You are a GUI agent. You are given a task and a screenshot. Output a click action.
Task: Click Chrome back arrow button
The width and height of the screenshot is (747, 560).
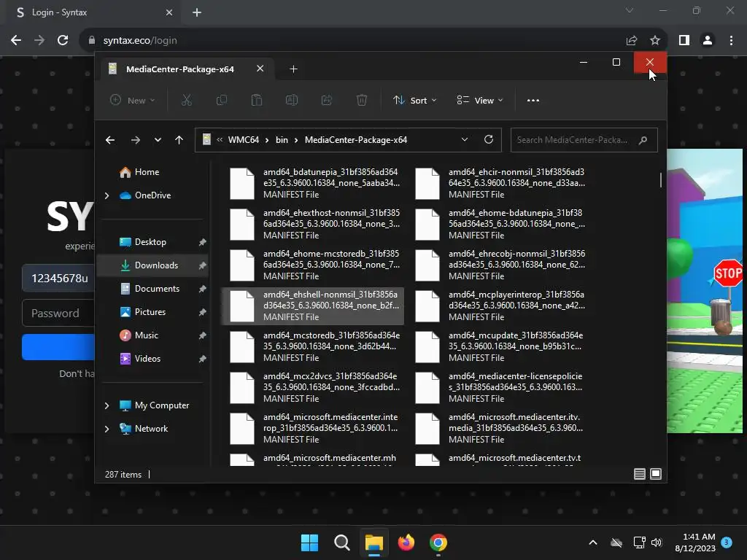point(16,41)
